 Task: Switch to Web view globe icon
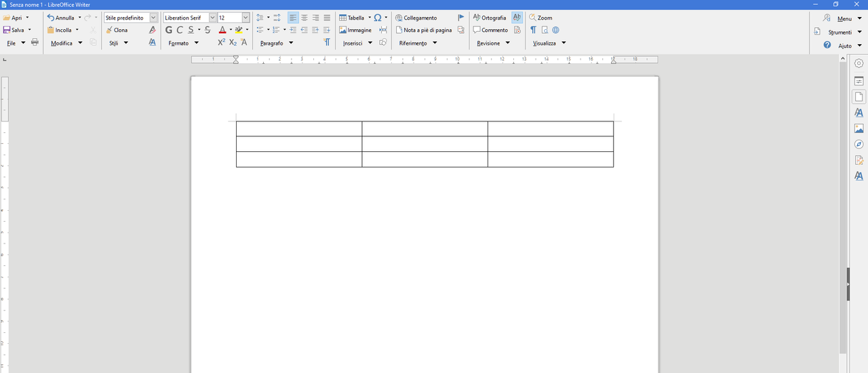coord(556,30)
